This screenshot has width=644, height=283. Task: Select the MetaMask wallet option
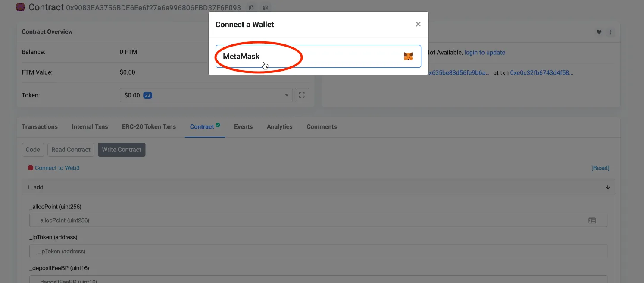click(318, 57)
